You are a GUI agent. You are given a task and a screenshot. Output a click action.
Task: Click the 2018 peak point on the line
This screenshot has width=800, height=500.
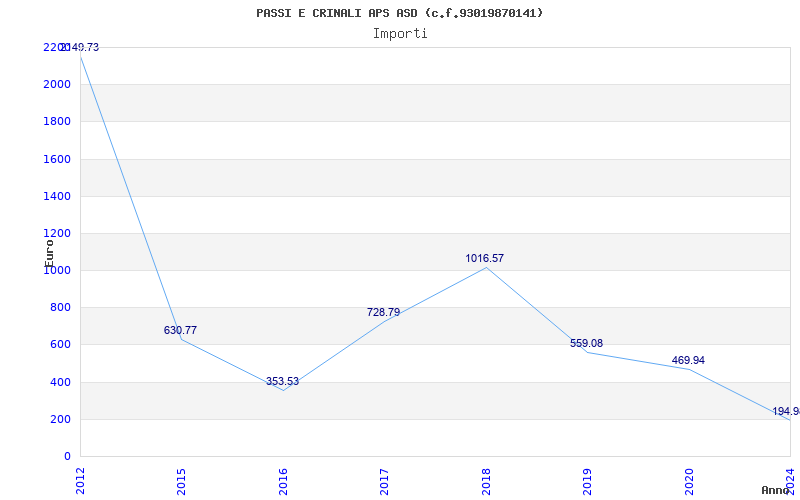486,267
